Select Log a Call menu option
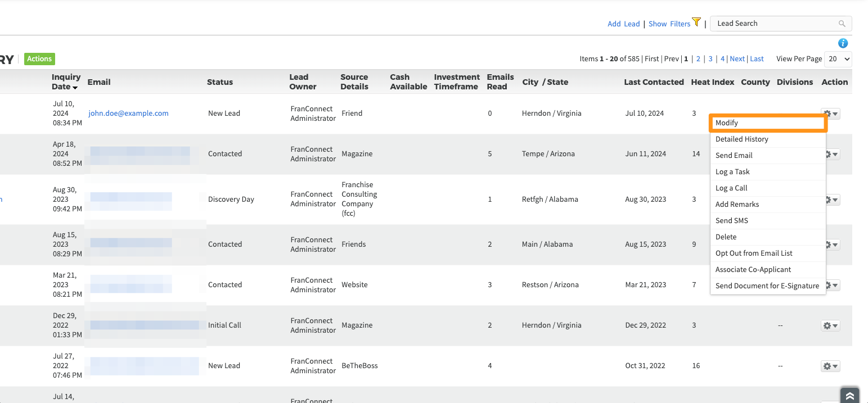Viewport: 868px width, 403px height. click(x=731, y=188)
